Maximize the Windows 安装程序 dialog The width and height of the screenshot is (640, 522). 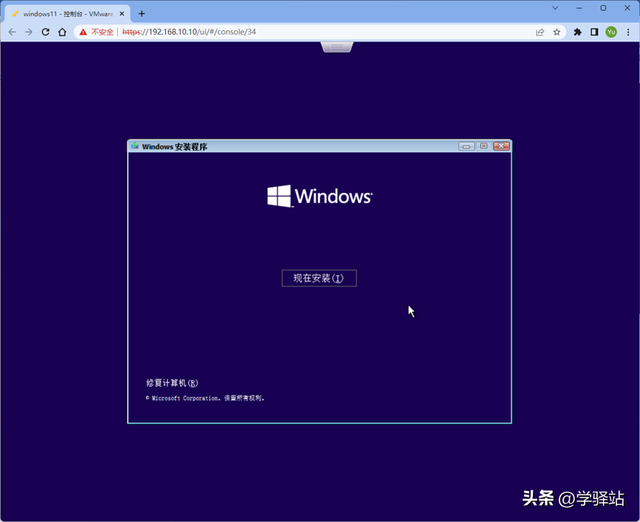[x=484, y=146]
